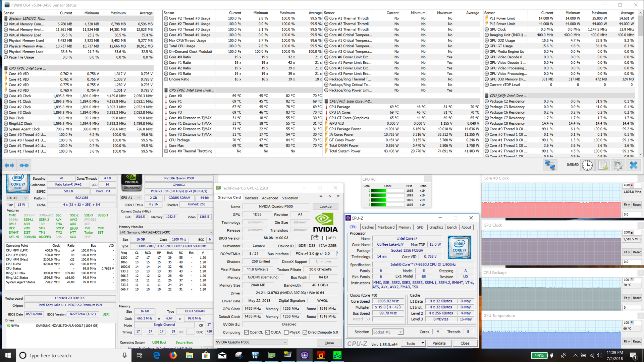This screenshot has height=362, width=644.
Task: Click Fit y button for GPU Temperature graph
Action: (627, 342)
